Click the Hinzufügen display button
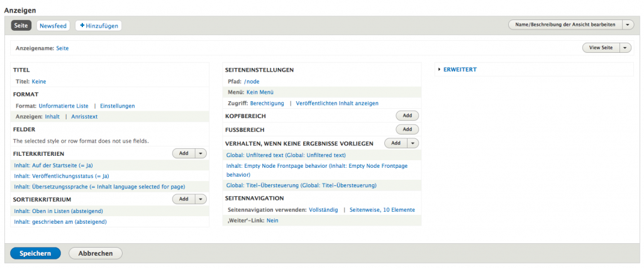 (98, 26)
